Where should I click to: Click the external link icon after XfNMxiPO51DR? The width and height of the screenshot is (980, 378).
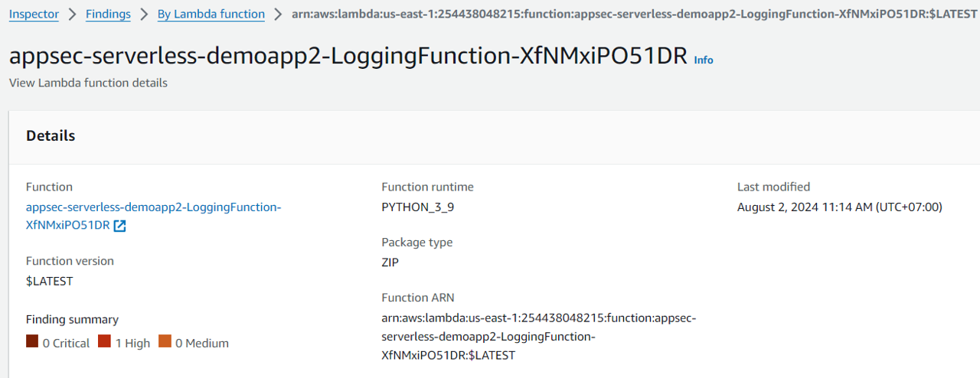pos(119,226)
